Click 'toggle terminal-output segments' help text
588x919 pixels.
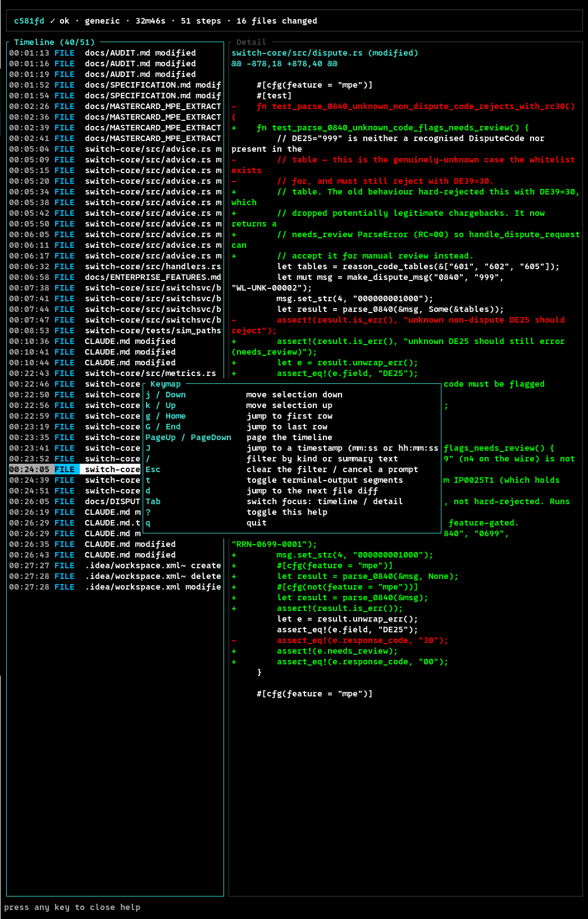[325, 480]
